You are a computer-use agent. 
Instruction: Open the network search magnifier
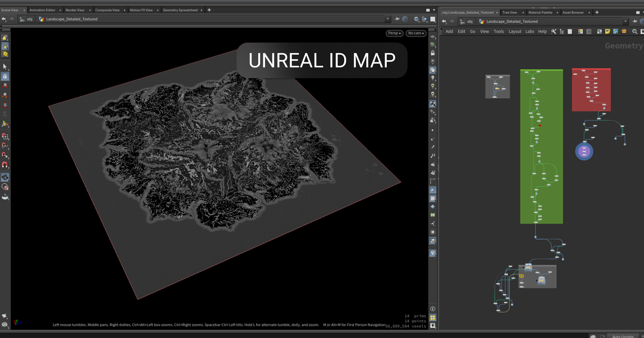pyautogui.click(x=635, y=31)
